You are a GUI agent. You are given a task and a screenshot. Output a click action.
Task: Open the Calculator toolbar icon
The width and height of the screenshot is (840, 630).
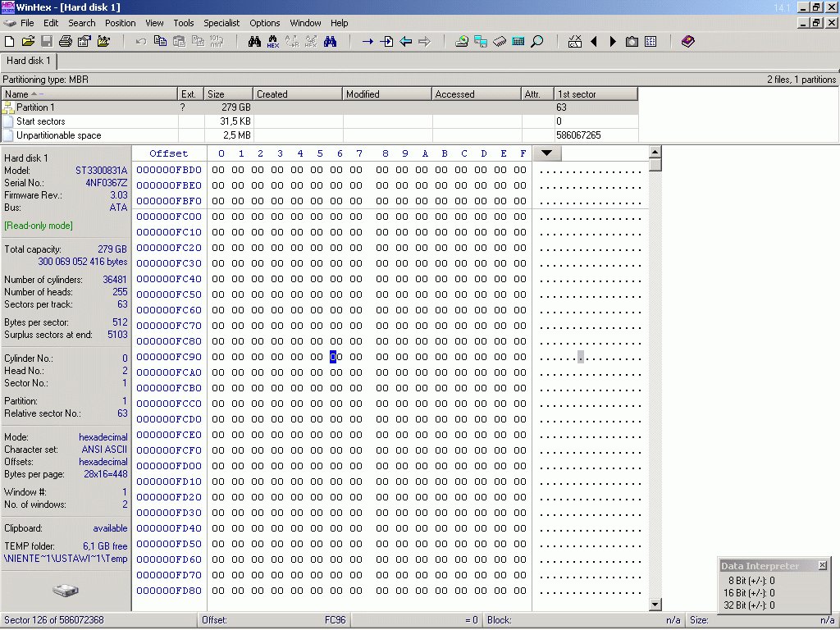518,41
